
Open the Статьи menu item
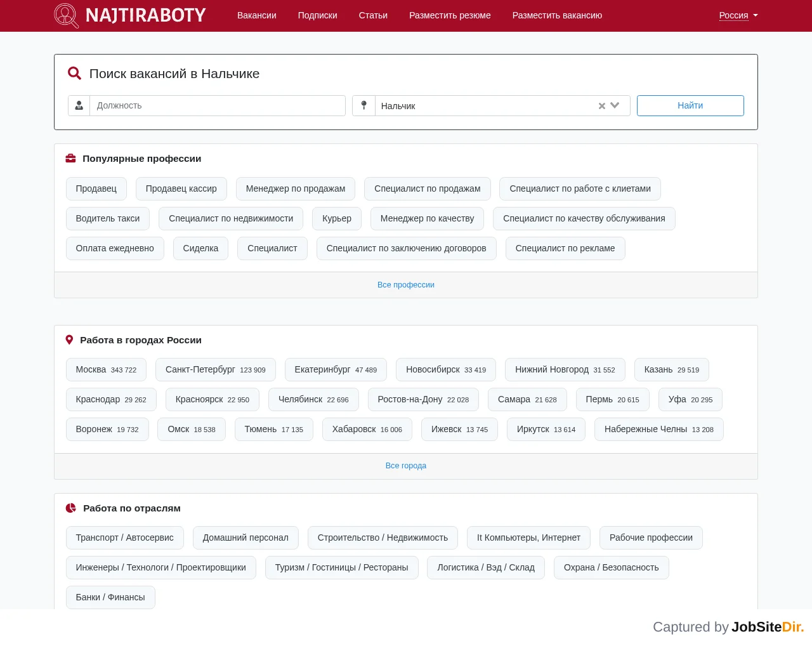click(x=373, y=15)
